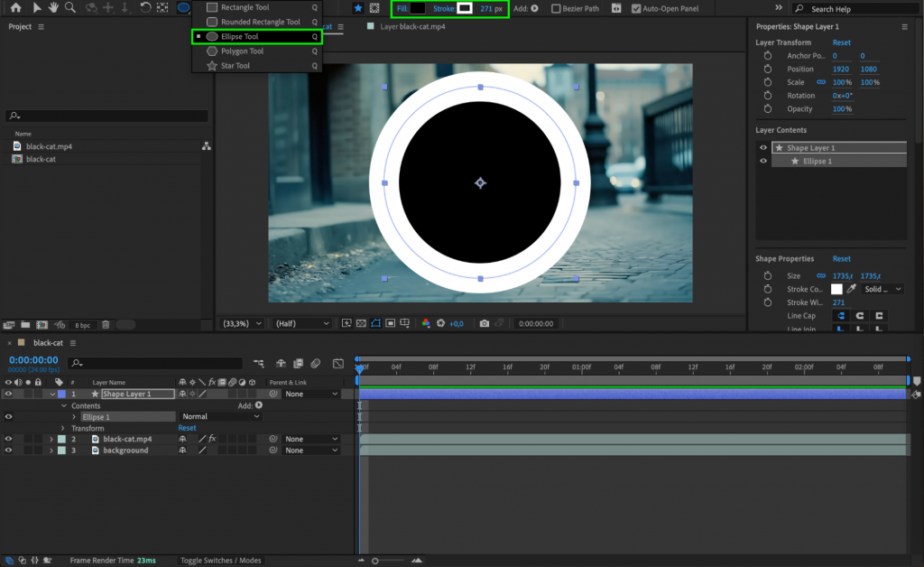Select the Hand tool

click(52, 8)
